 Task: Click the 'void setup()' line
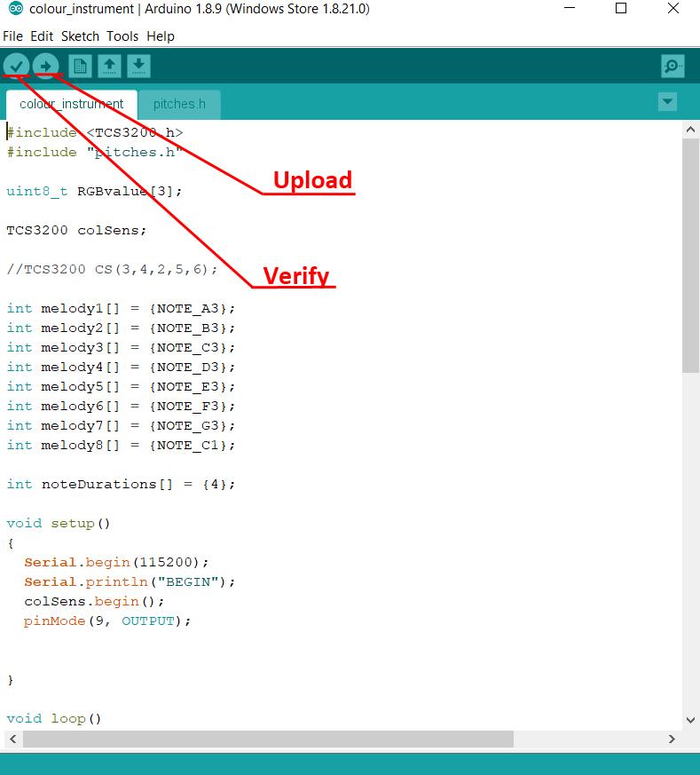(59, 524)
